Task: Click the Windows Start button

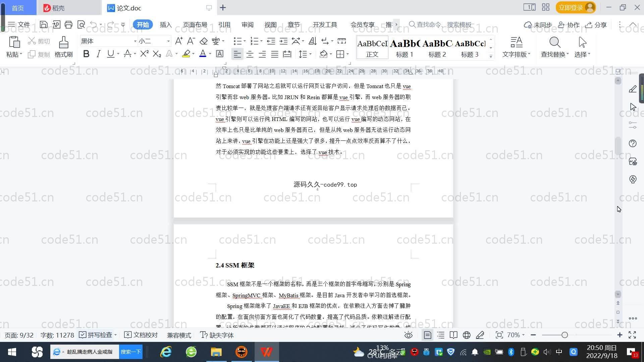Action: pos(12,352)
